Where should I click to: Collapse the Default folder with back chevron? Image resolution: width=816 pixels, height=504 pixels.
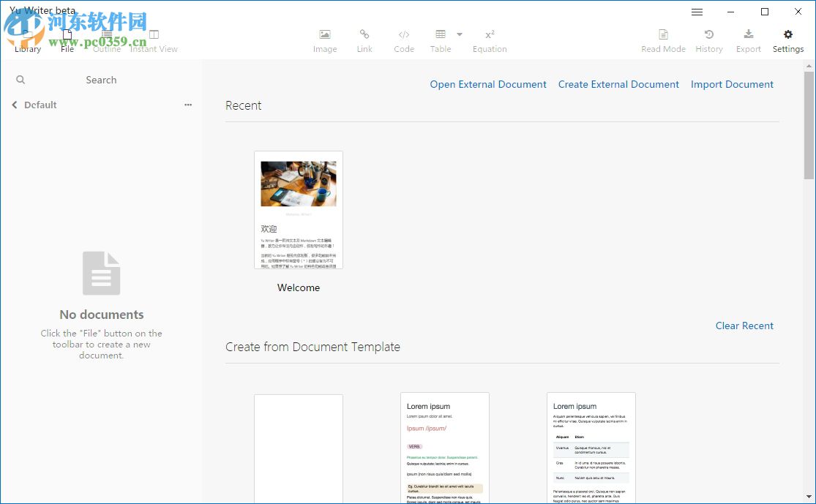(14, 105)
